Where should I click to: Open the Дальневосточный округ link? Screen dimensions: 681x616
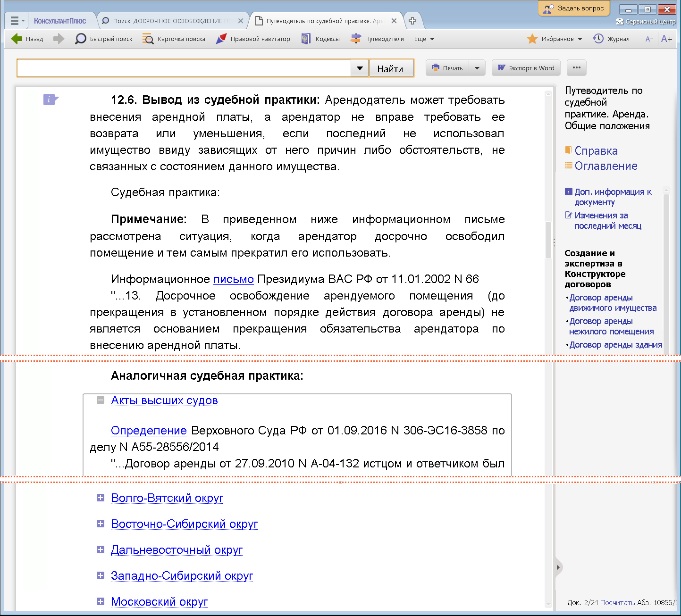[x=177, y=550]
